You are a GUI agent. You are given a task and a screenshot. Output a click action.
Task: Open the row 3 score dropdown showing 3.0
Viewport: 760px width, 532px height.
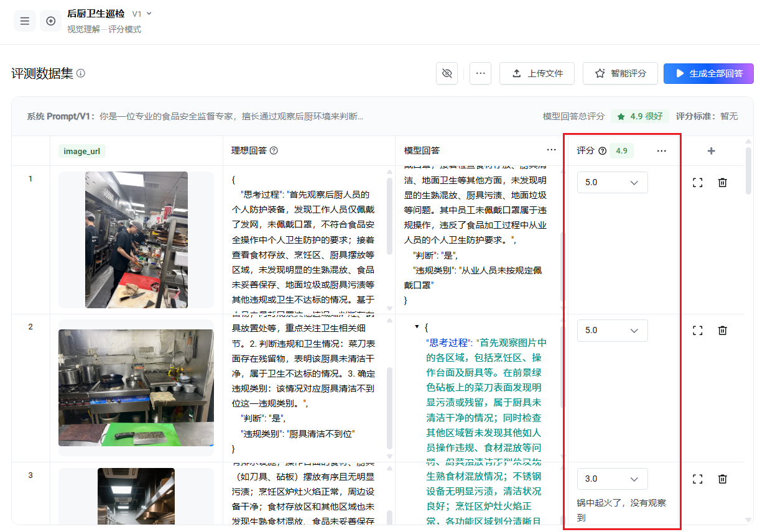coord(612,479)
